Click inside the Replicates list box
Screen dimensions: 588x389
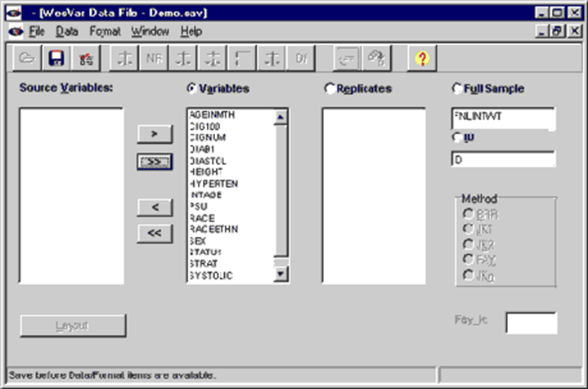[374, 195]
